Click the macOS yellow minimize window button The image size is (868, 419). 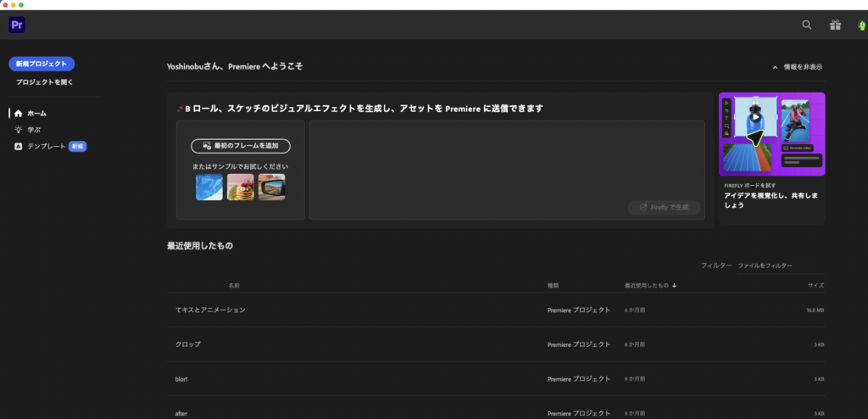pos(14,5)
